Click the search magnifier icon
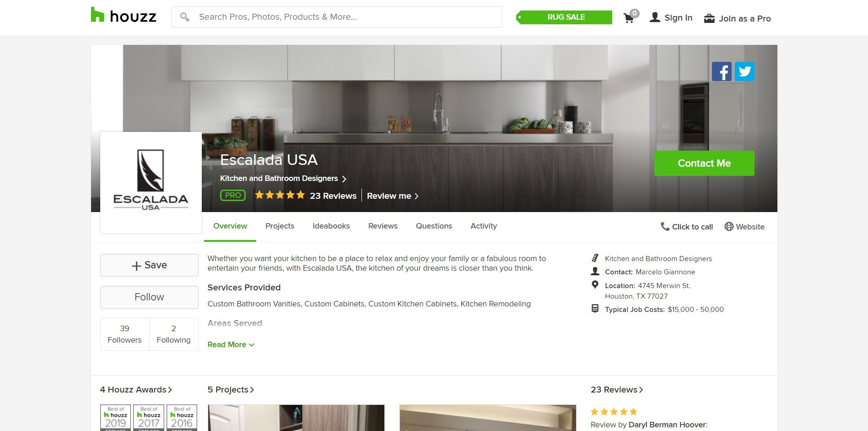Image resolution: width=868 pixels, height=431 pixels. point(184,17)
